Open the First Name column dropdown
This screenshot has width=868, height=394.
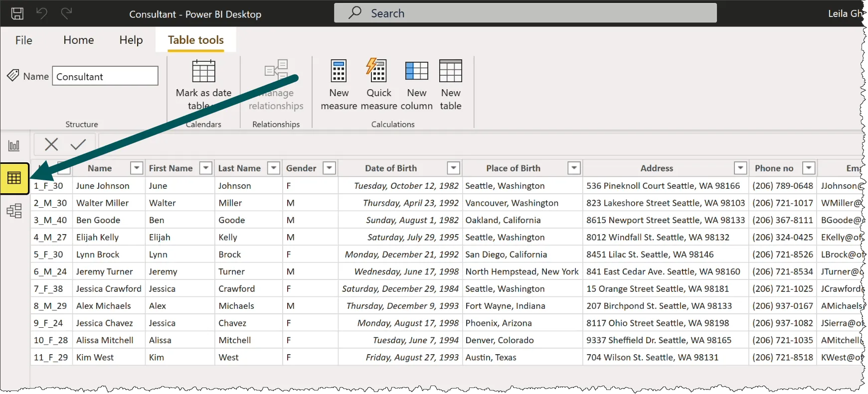click(205, 168)
